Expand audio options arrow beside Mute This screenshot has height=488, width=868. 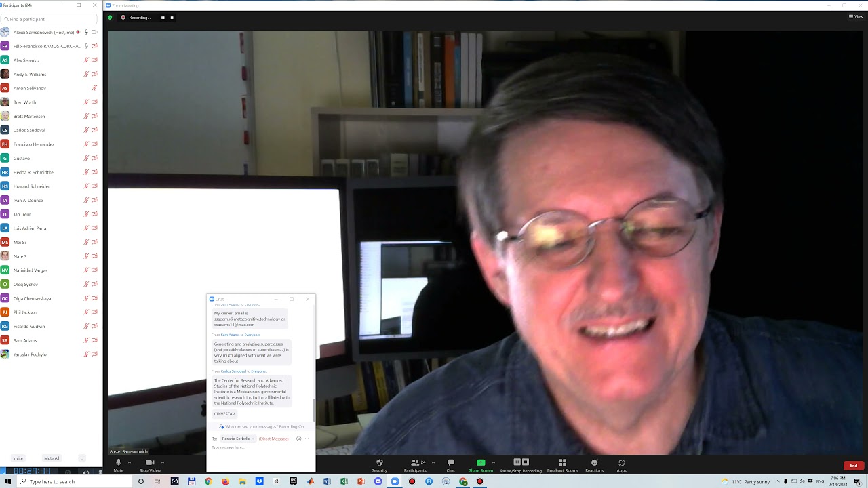click(x=130, y=462)
